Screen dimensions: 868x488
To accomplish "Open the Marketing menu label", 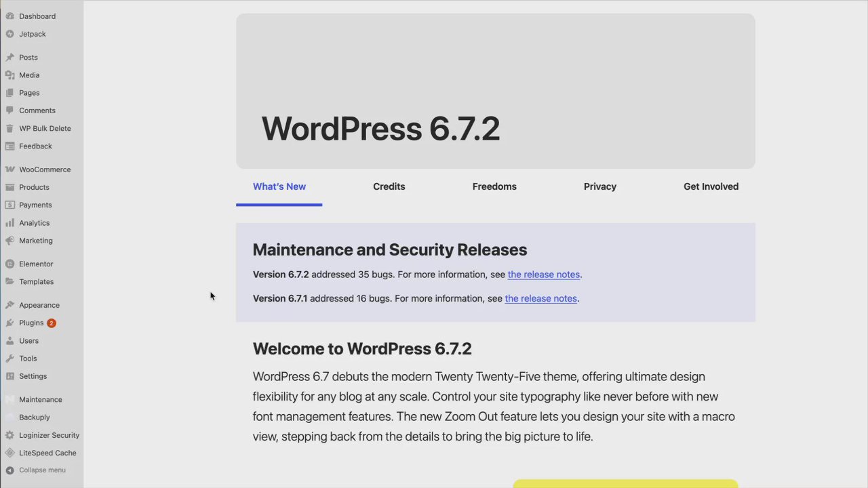I will [36, 241].
